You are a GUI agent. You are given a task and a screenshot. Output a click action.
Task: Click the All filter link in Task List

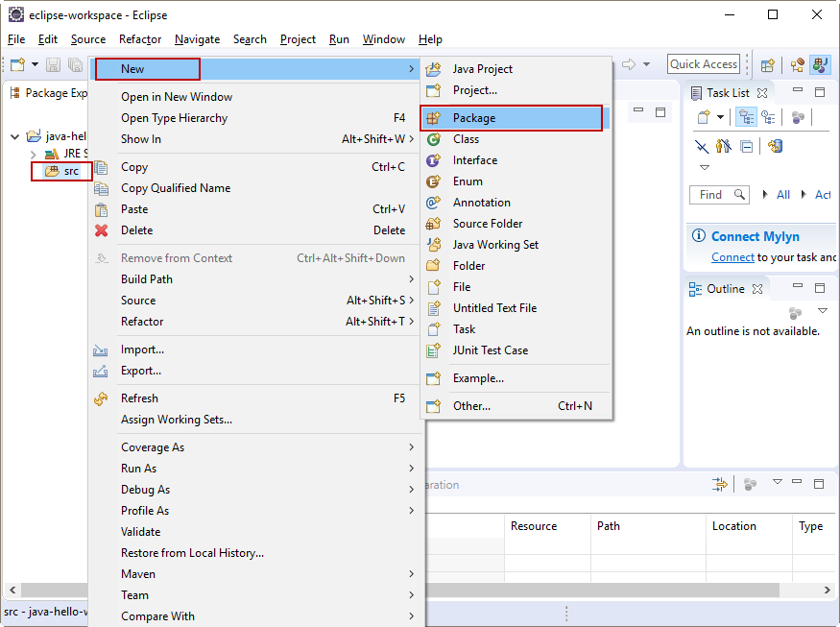(783, 195)
